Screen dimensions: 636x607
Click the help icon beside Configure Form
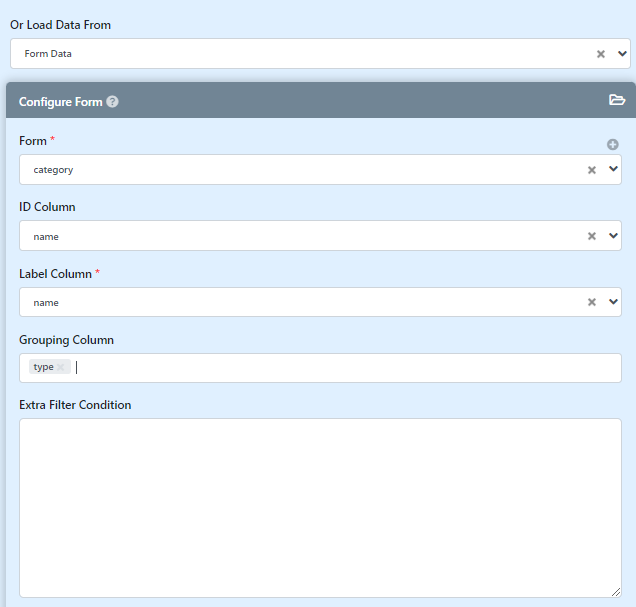(112, 102)
